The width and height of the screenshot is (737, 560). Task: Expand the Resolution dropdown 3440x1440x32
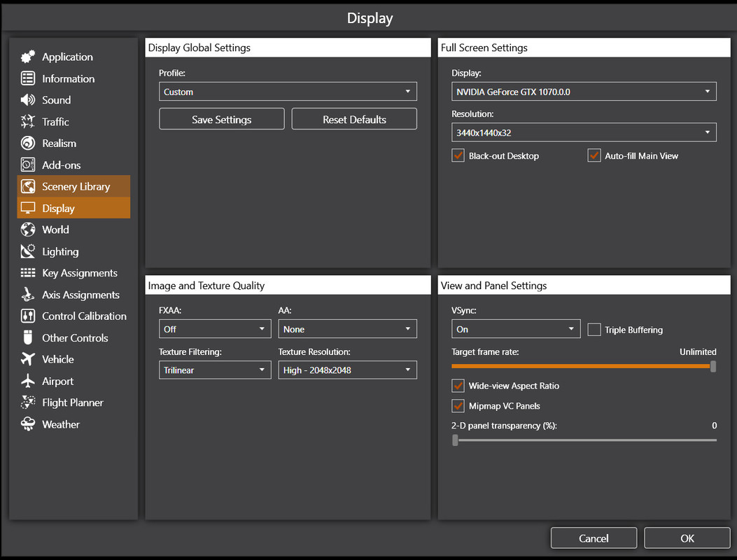click(x=584, y=132)
